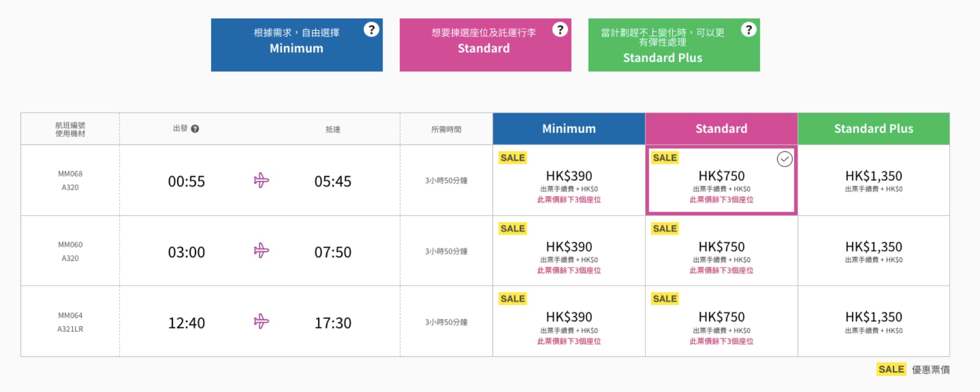
Task: Toggle checkmark on selected MM068 Standard fare
Action: pos(784,159)
